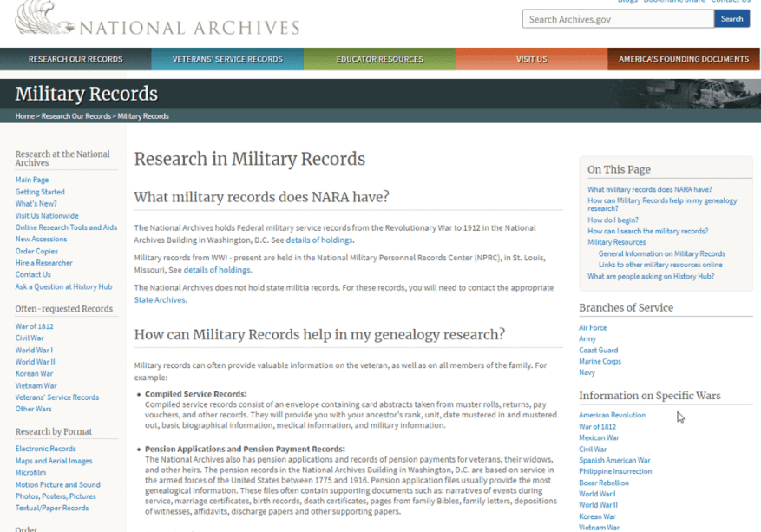Select the Coast Guard branch link
Viewport: 761px width, 532px height.
tap(599, 350)
